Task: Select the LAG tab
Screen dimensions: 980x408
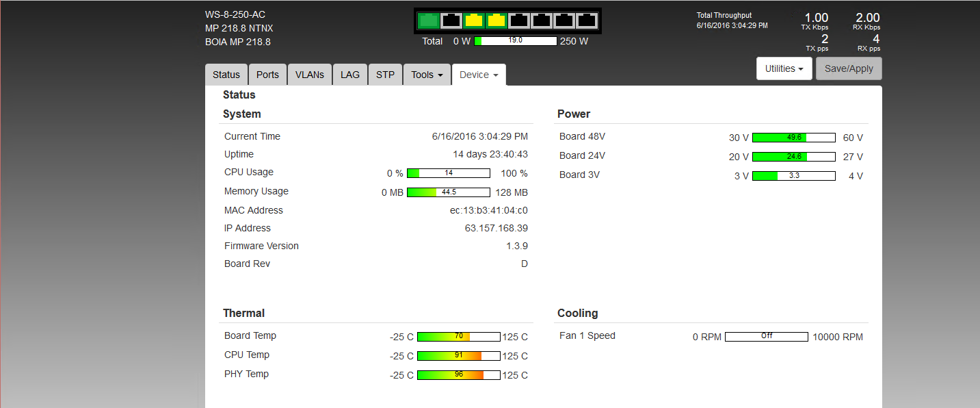Action: 350,75
